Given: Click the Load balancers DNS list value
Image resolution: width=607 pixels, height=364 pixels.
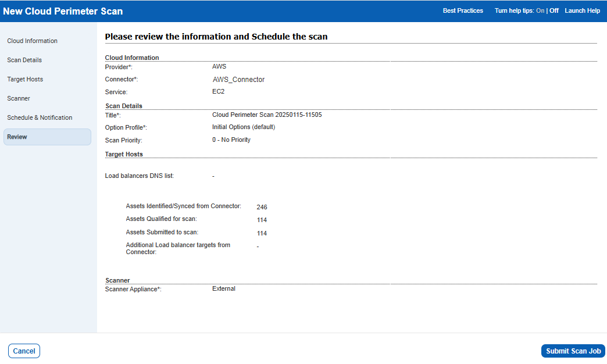Looking at the screenshot, I should 213,175.
